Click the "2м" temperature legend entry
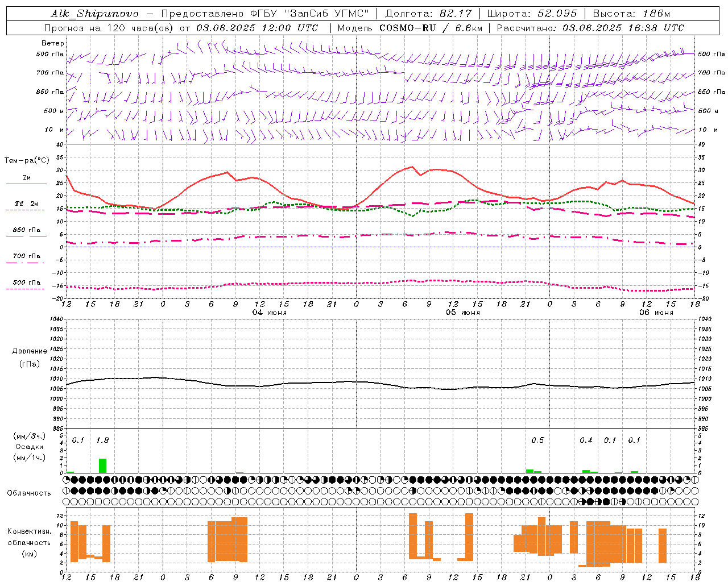This screenshot has height=582, width=728. 27,178
